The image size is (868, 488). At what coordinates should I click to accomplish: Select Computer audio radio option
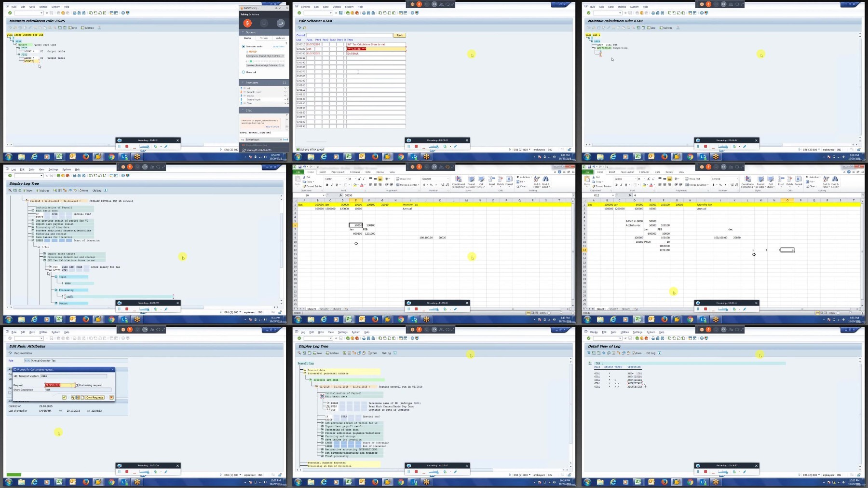244,46
